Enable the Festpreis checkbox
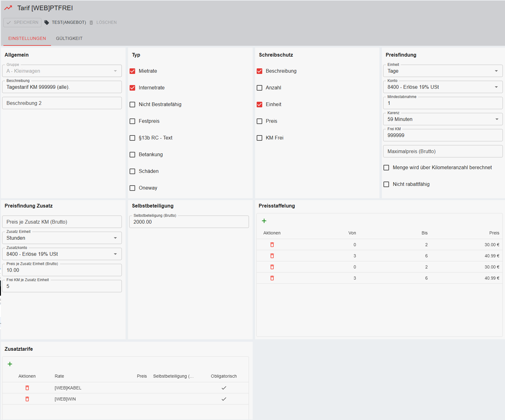Image resolution: width=505 pixels, height=420 pixels. (132, 121)
